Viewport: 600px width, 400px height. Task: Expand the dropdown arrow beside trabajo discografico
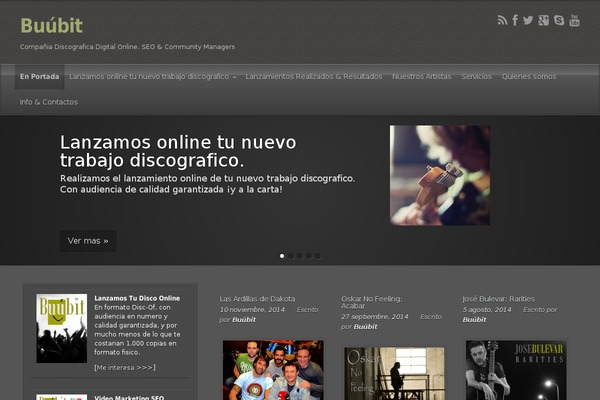tap(234, 77)
